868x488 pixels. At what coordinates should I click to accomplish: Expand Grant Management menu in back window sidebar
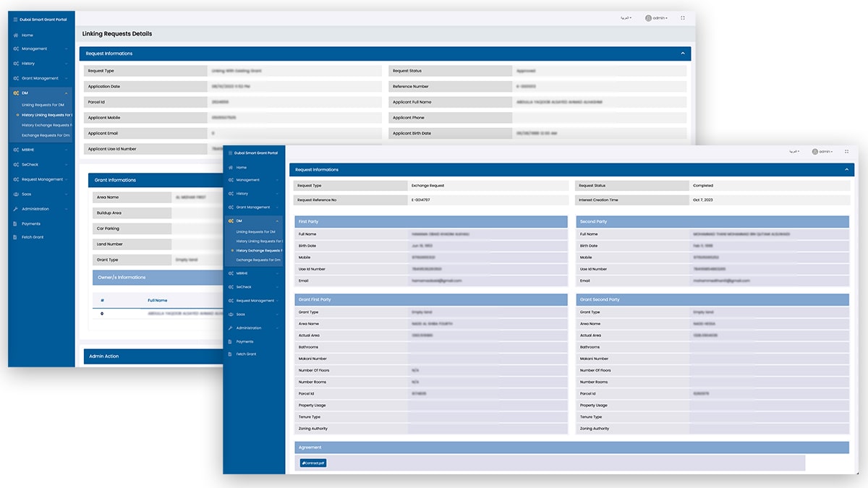[41, 78]
